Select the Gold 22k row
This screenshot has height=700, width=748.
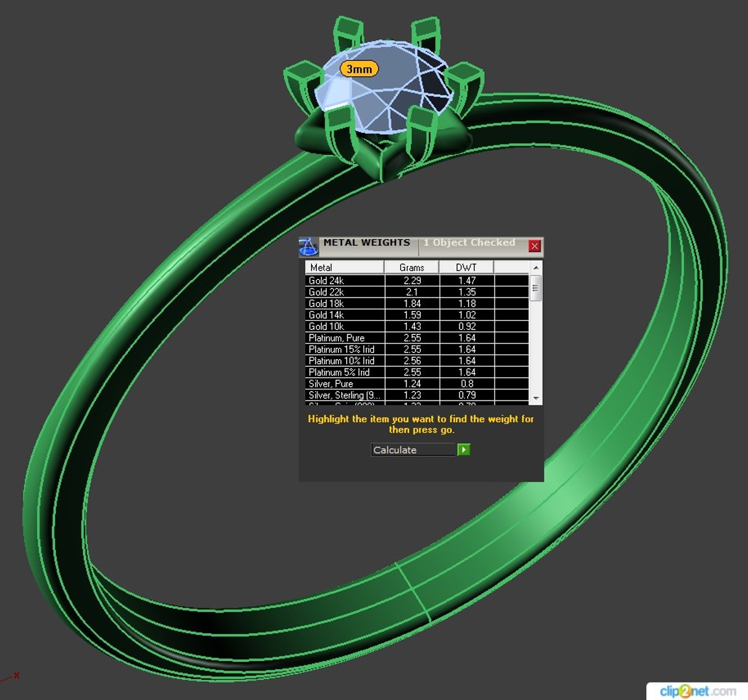click(417, 292)
